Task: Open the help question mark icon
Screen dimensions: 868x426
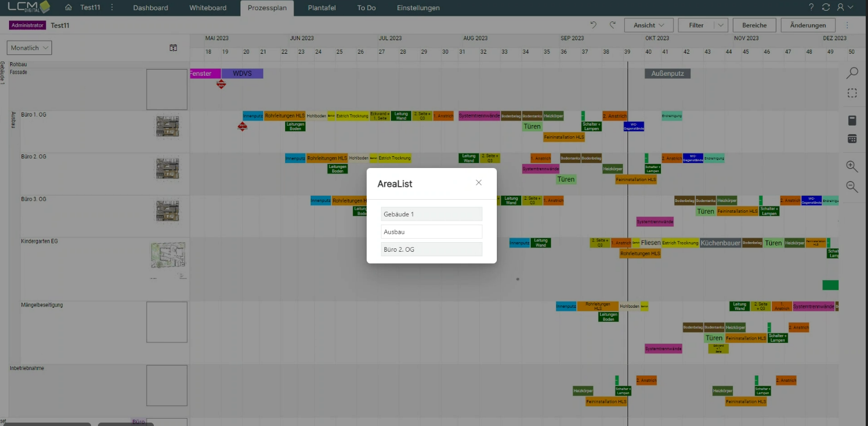Action: point(811,8)
